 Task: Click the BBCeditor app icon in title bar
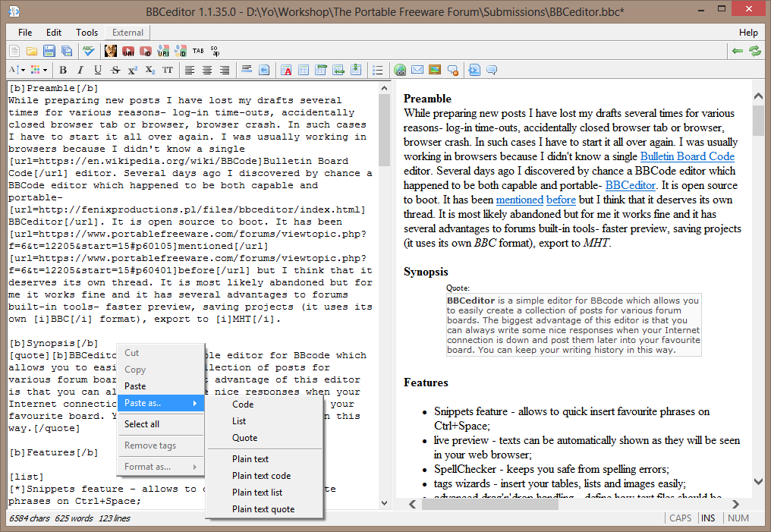pos(14,11)
